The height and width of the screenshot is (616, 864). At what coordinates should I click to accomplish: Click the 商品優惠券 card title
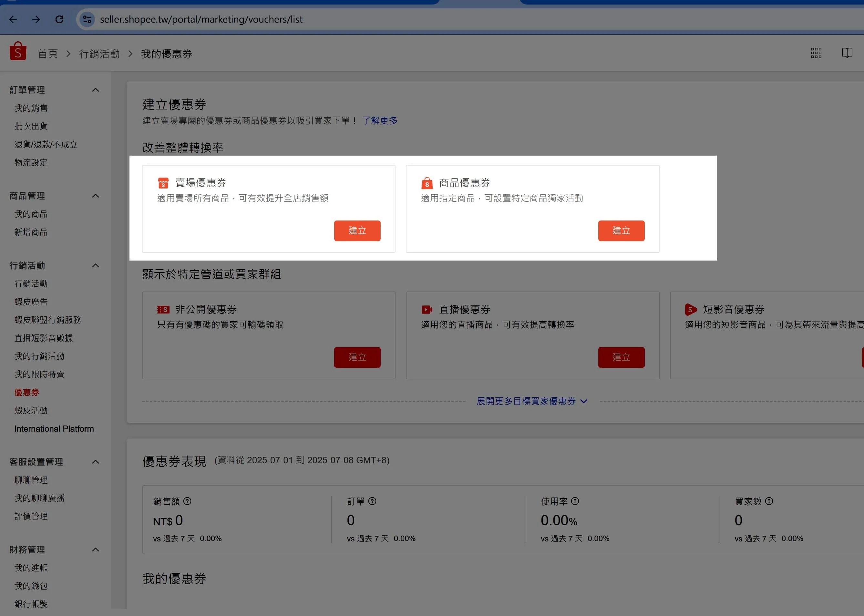(465, 183)
